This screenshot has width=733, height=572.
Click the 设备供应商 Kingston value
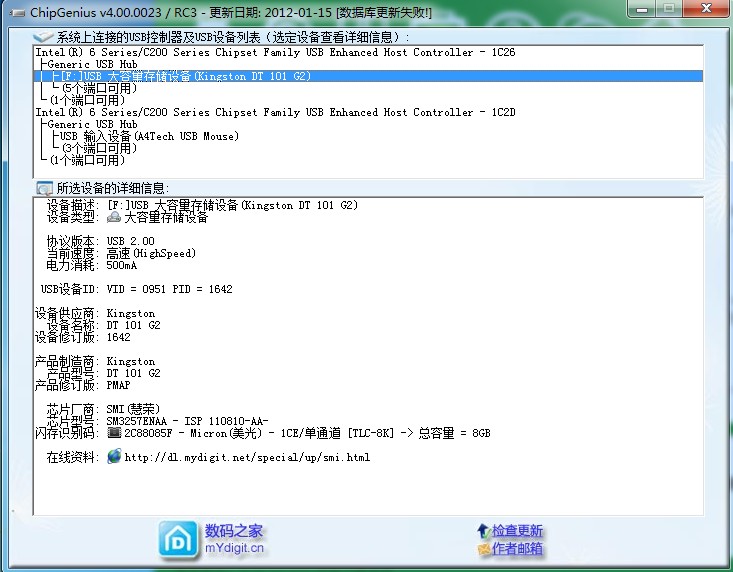pos(130,314)
